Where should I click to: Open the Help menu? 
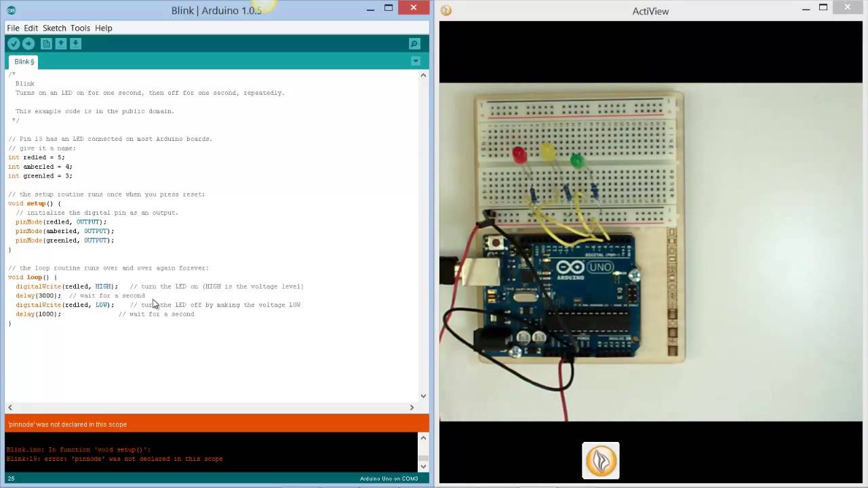coord(104,28)
